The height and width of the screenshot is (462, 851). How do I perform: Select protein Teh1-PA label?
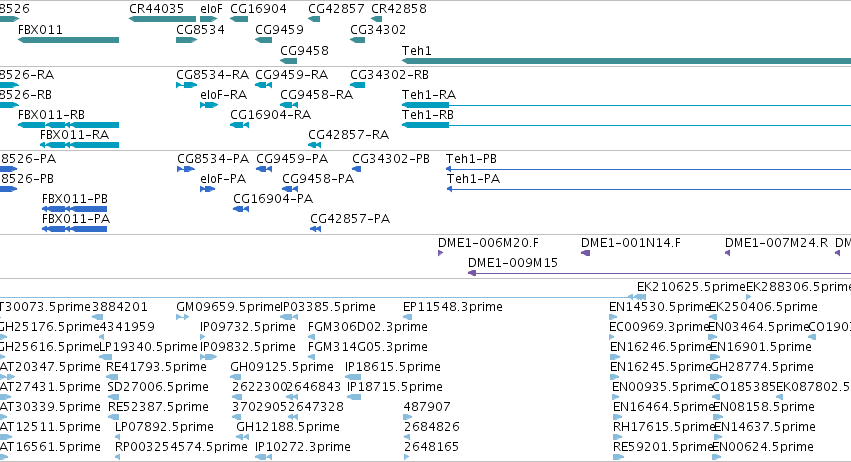point(473,179)
